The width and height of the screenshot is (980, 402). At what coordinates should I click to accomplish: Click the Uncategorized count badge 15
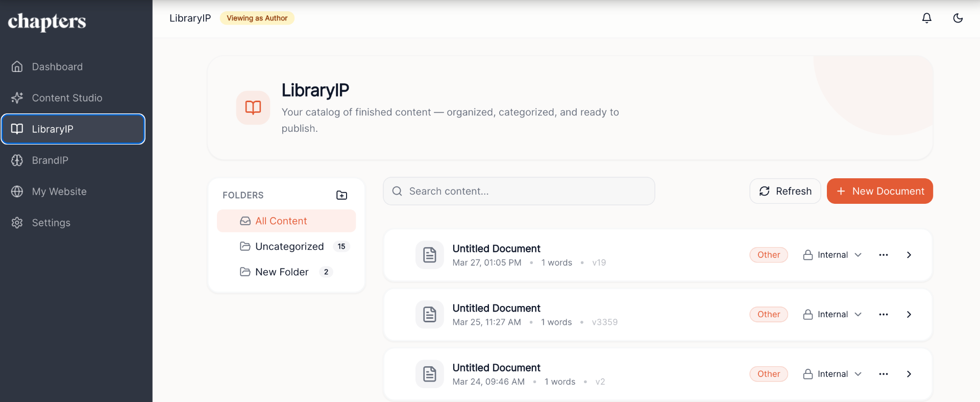[341, 246]
